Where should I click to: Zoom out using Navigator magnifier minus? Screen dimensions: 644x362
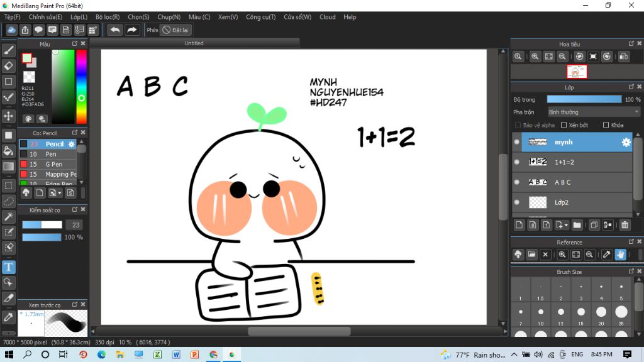562,57
